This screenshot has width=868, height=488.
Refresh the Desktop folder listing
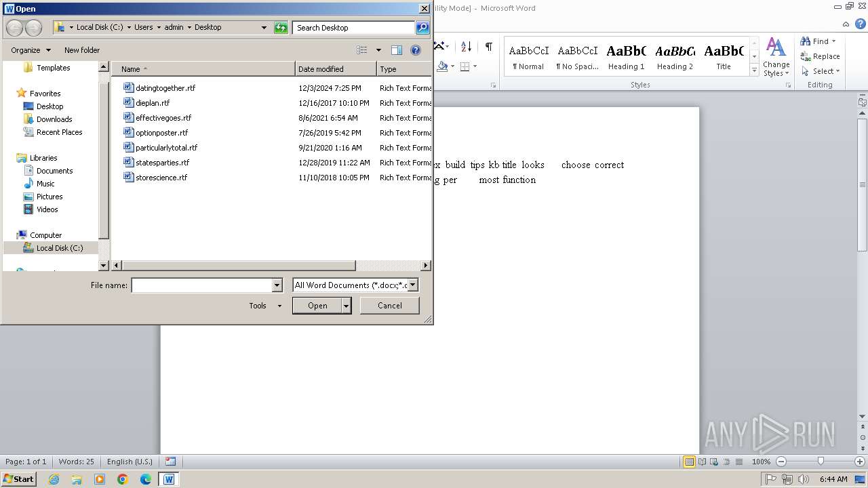pyautogui.click(x=281, y=28)
